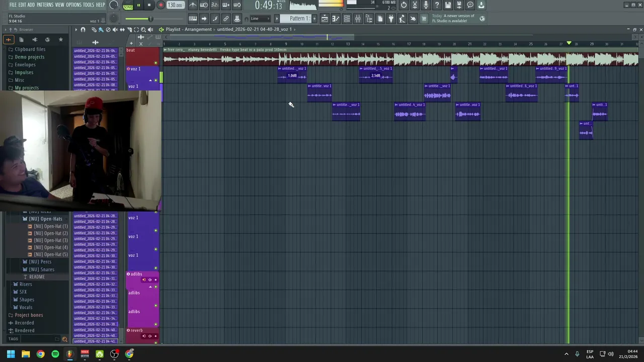Open the EDIT menu
The height and width of the screenshot is (362, 644).
tap(22, 5)
